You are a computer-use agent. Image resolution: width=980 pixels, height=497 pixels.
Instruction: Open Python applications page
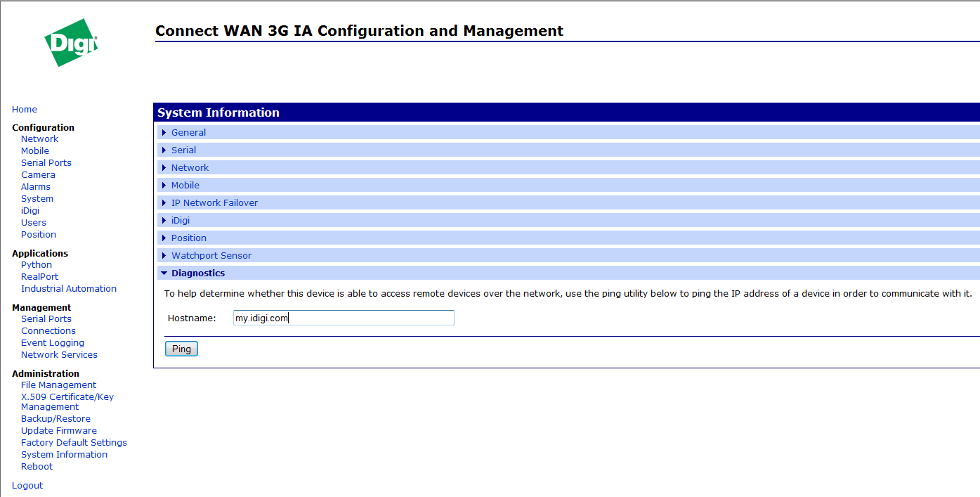click(37, 265)
